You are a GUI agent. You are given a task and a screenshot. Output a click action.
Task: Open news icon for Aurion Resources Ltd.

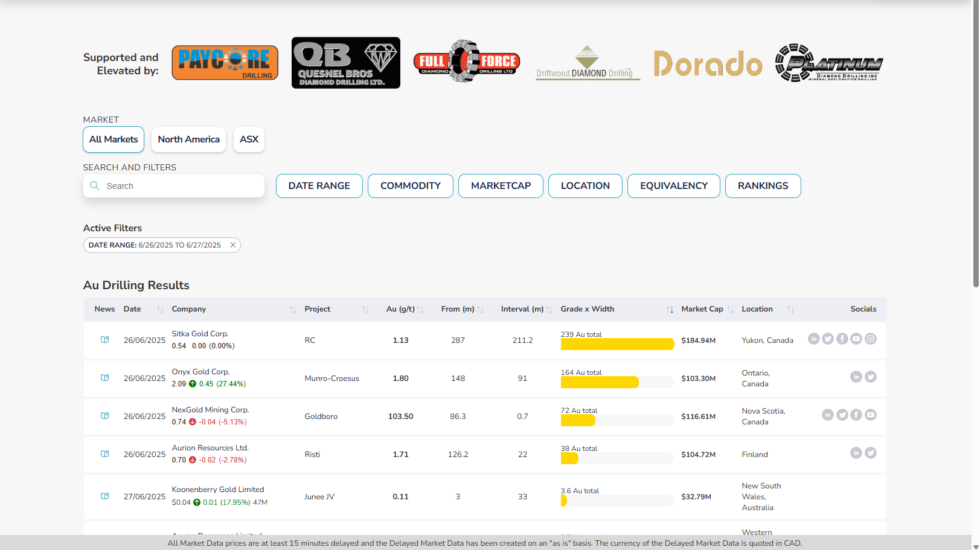pyautogui.click(x=104, y=454)
